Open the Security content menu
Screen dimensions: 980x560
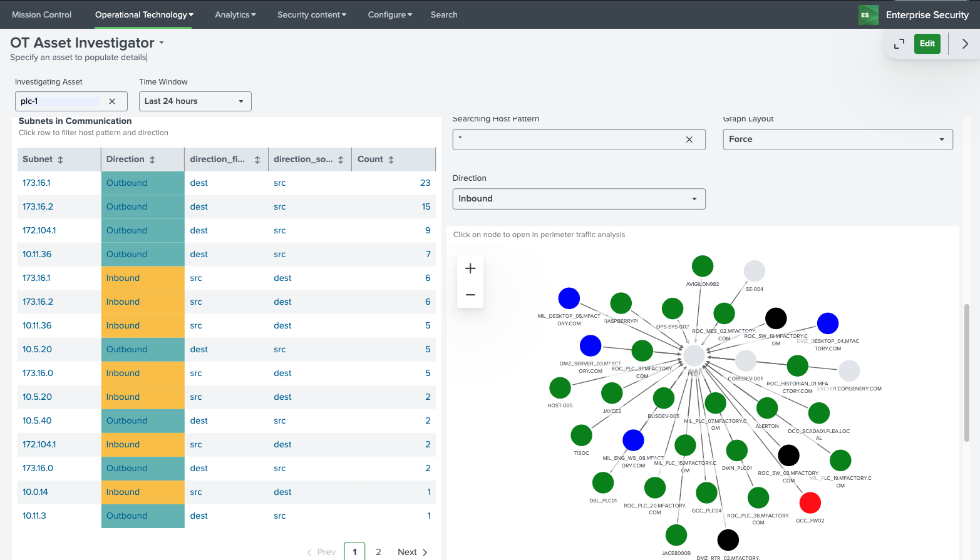pos(311,15)
